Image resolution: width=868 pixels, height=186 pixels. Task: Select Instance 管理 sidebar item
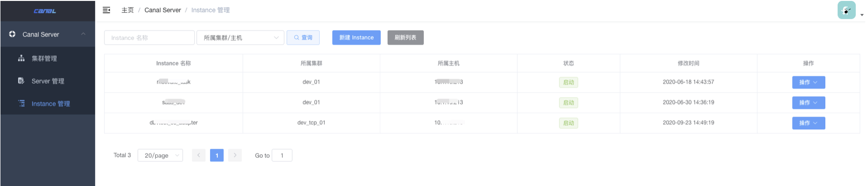coord(48,103)
